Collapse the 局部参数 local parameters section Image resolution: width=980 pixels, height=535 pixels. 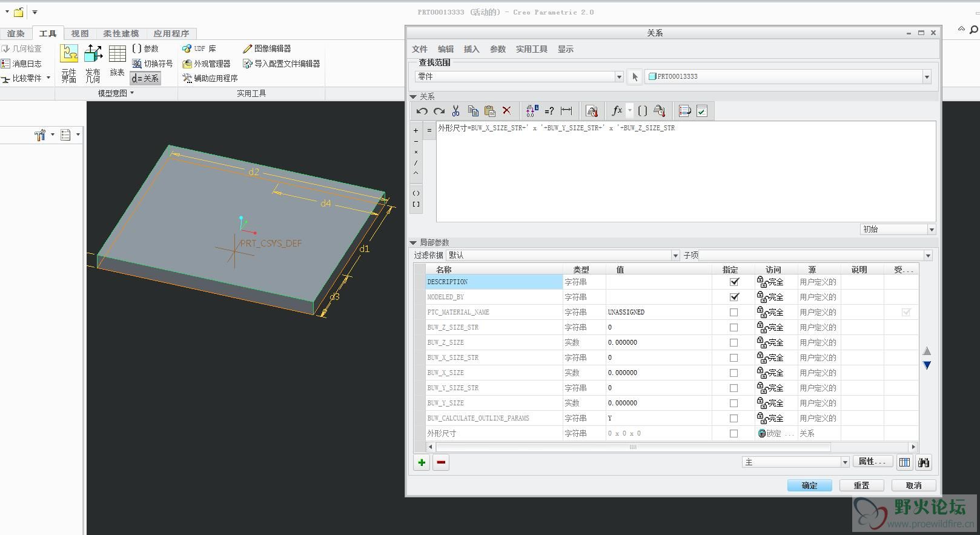click(413, 242)
